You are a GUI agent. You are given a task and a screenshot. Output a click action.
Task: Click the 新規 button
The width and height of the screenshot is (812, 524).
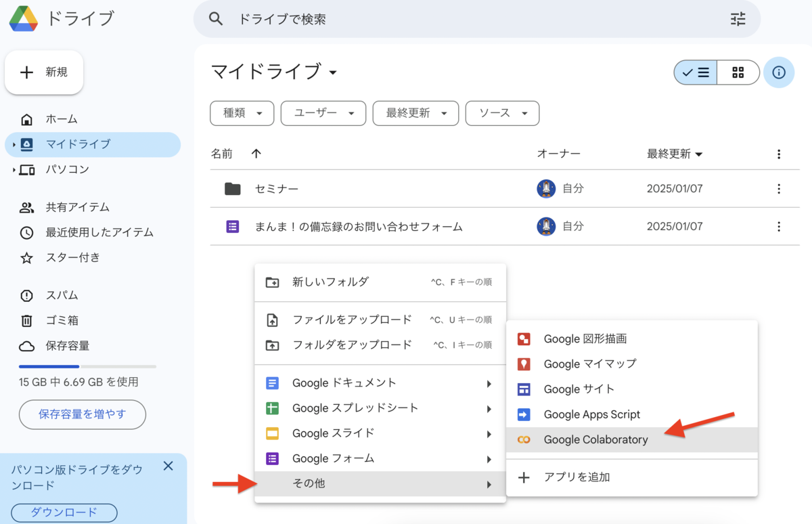pyautogui.click(x=44, y=72)
